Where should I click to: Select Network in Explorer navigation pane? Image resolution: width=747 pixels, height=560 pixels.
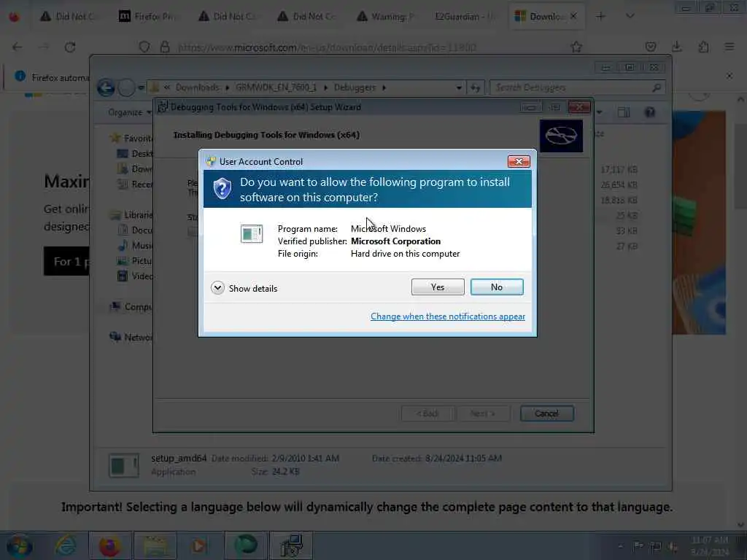[x=132, y=337]
